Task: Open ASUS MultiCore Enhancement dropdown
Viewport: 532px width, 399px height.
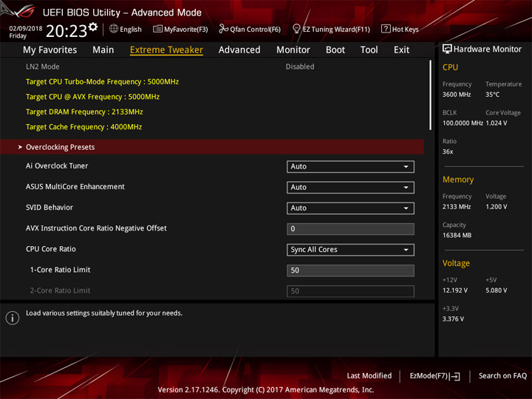Action: [x=350, y=187]
